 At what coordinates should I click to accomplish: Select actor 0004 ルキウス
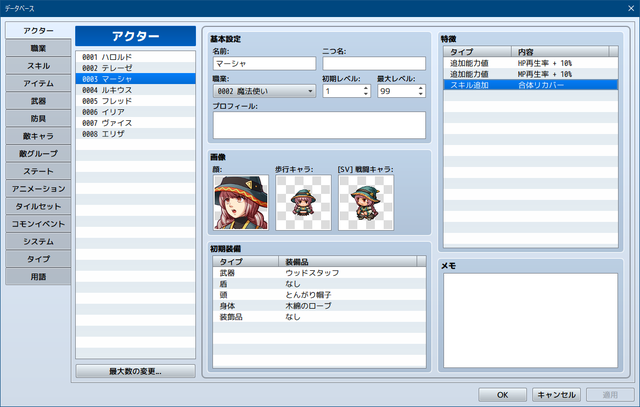(136, 90)
